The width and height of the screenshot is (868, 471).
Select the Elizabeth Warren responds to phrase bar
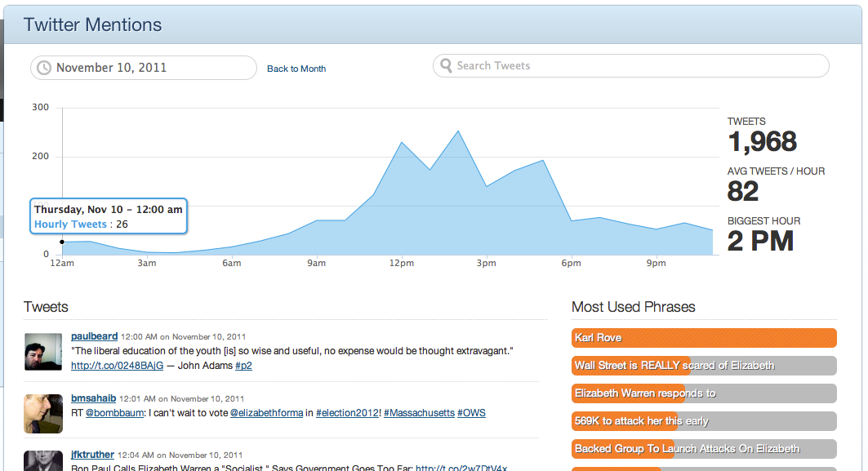pos(704,393)
